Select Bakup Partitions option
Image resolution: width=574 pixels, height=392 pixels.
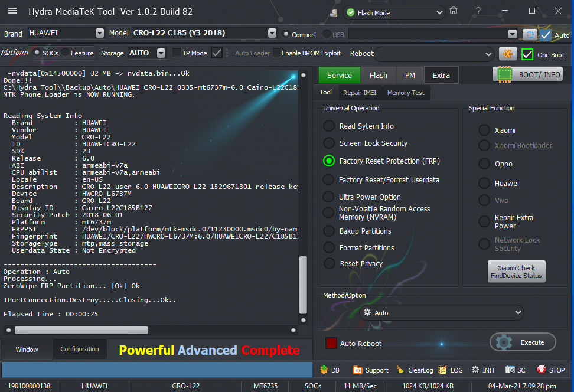tap(329, 231)
